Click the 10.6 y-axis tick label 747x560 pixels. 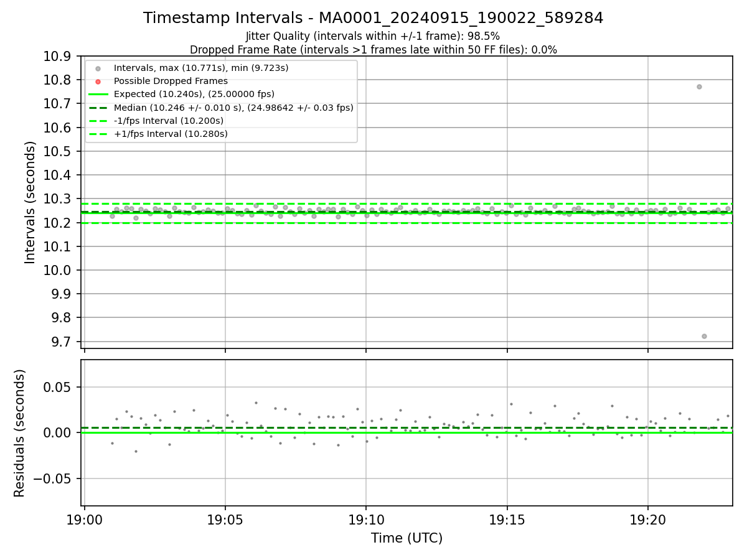[57, 128]
